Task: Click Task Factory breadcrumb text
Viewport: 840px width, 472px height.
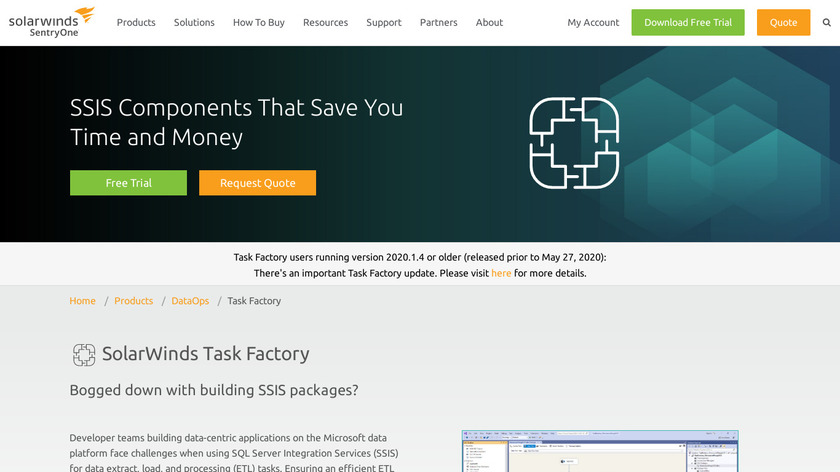Action: pos(254,301)
